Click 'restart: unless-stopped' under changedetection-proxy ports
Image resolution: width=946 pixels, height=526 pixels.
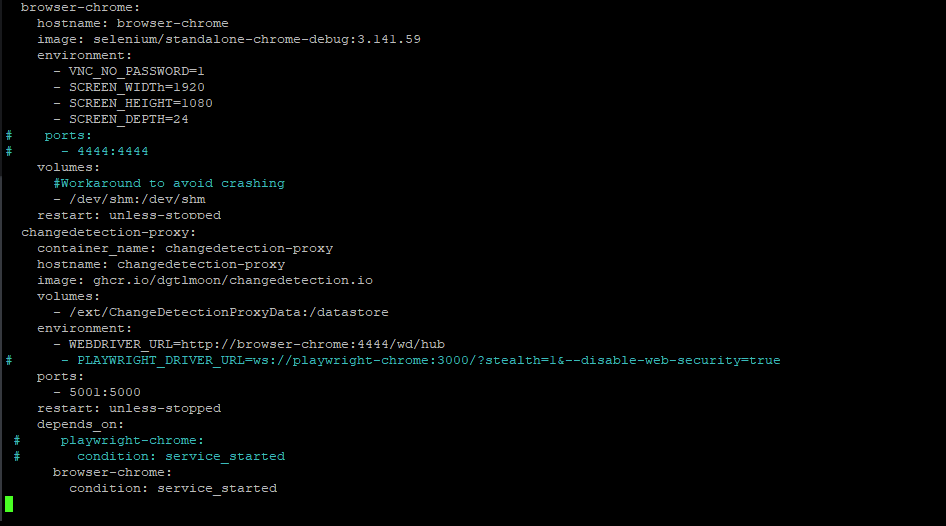[x=129, y=408]
